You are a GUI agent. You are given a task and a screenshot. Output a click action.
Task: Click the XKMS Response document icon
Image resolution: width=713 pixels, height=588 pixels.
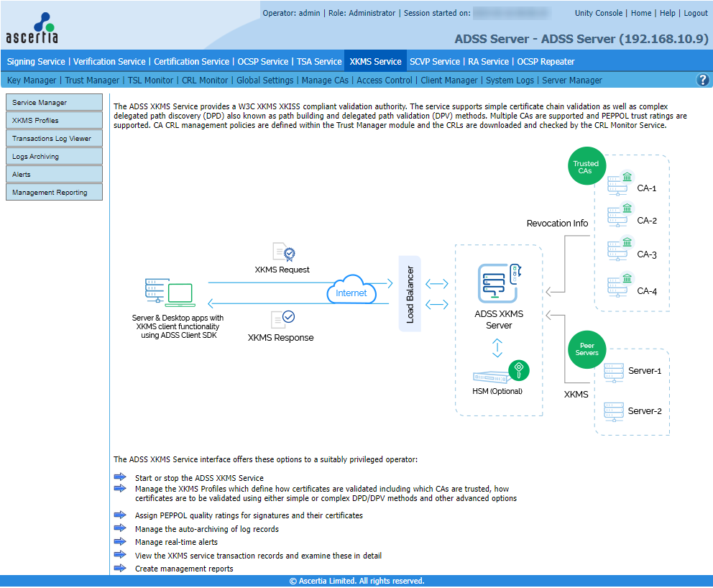(x=282, y=318)
